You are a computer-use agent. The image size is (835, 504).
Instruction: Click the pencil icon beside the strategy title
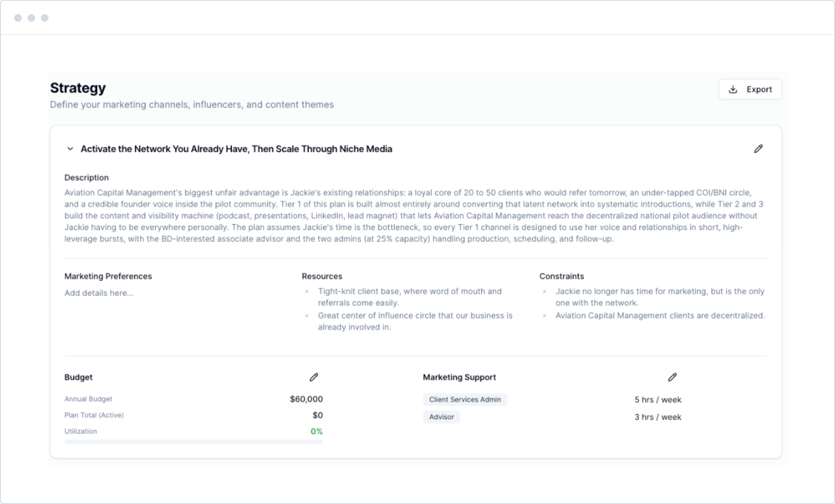click(x=758, y=149)
